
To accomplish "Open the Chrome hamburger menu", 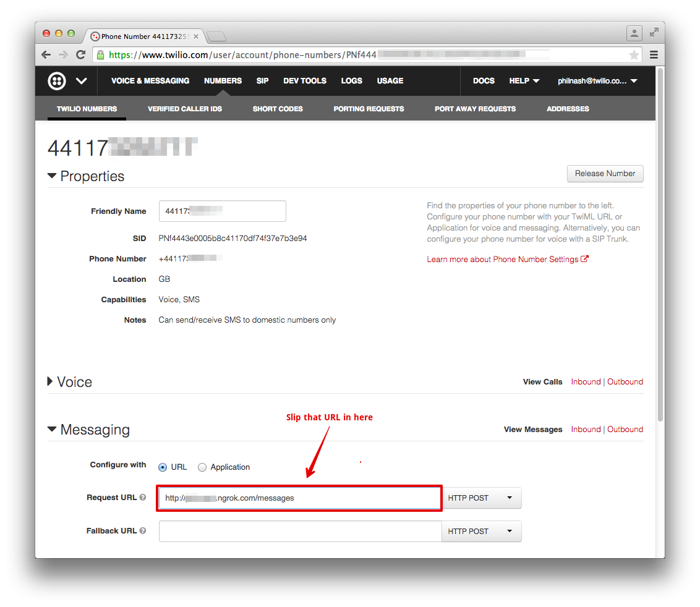I will point(654,55).
